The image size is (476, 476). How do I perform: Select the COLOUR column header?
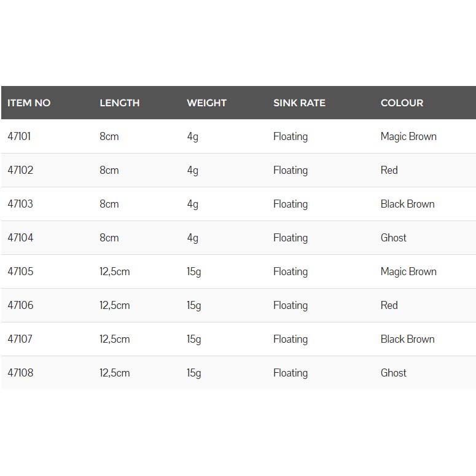point(402,103)
